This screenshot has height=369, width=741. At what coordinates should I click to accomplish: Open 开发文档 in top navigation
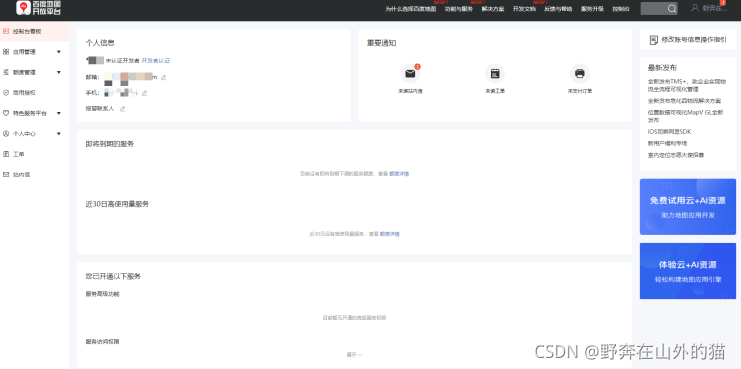(524, 9)
